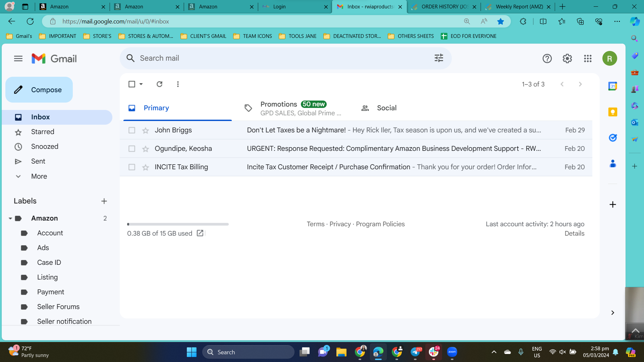This screenshot has height=362, width=644.
Task: Toggle browser split screen icon
Action: pyautogui.click(x=543, y=21)
